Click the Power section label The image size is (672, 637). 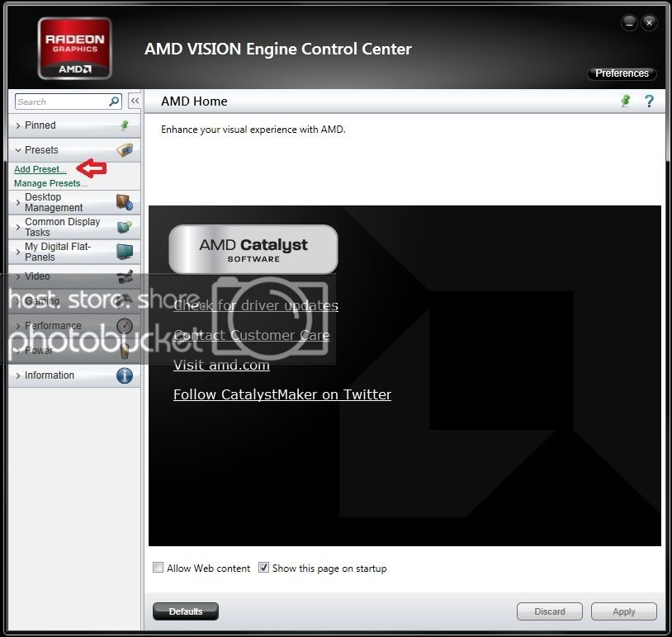click(x=39, y=351)
